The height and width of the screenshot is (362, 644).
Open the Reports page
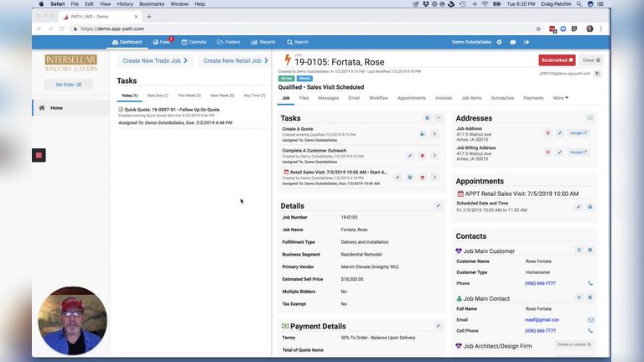(263, 42)
